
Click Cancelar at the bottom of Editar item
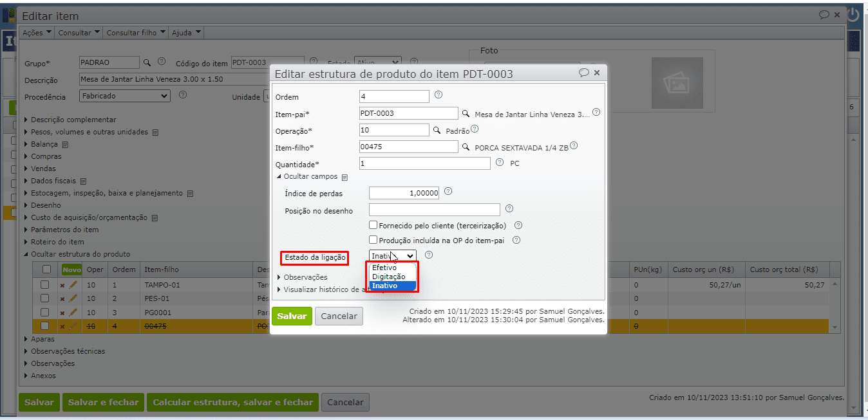click(345, 403)
